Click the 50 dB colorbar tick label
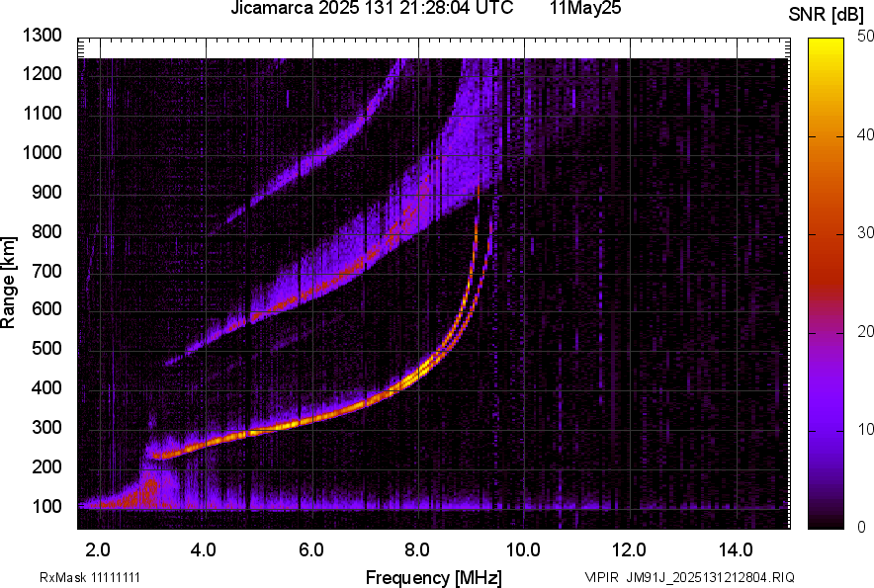 865,37
